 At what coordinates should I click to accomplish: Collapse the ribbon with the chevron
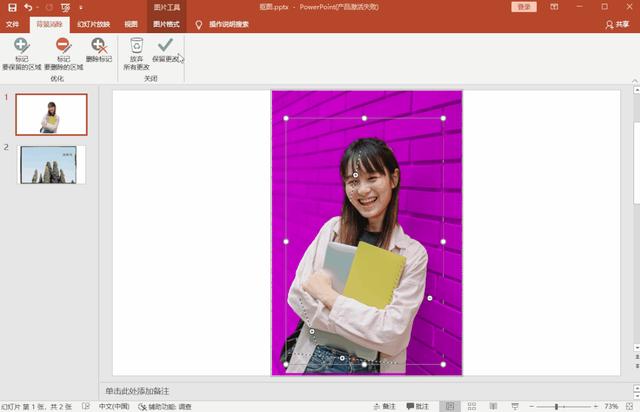pos(635,80)
